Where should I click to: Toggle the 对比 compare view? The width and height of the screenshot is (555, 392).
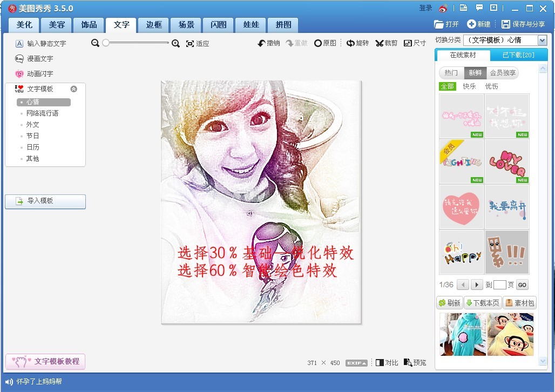(387, 363)
